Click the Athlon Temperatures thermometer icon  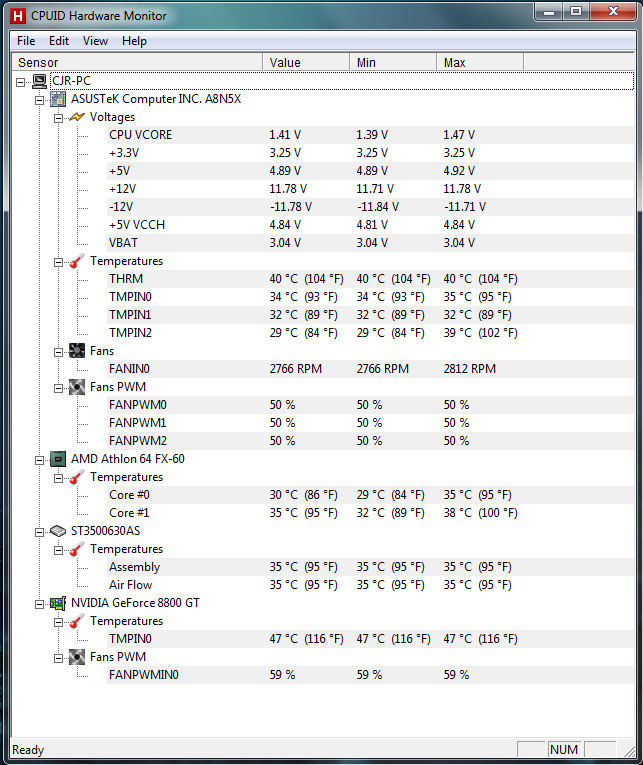pyautogui.click(x=77, y=477)
